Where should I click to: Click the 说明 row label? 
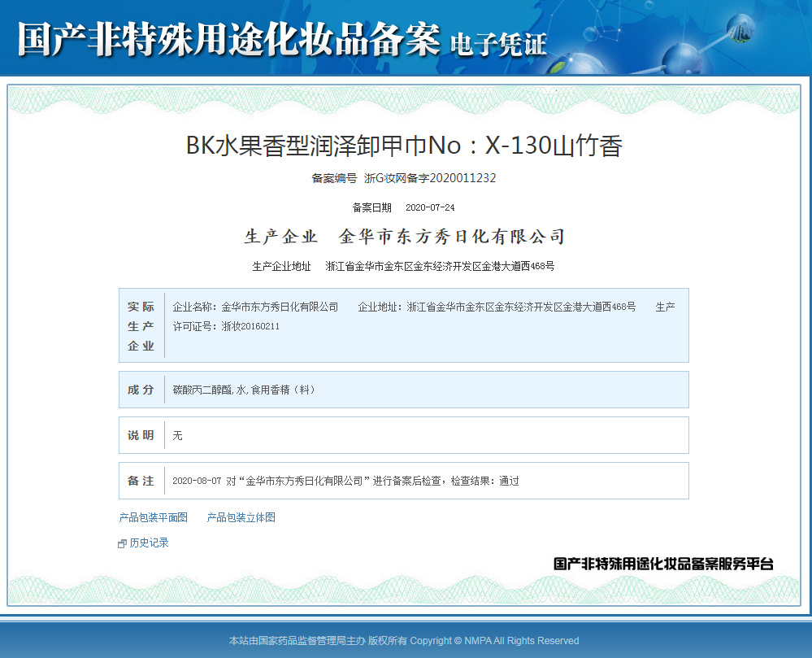141,435
